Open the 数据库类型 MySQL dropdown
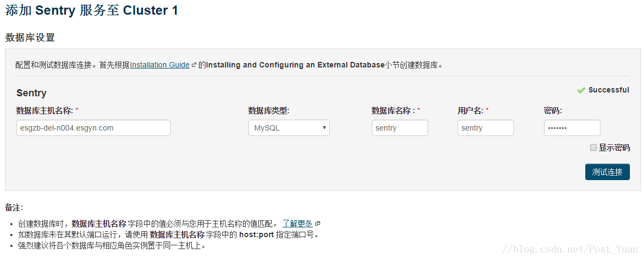 point(289,128)
